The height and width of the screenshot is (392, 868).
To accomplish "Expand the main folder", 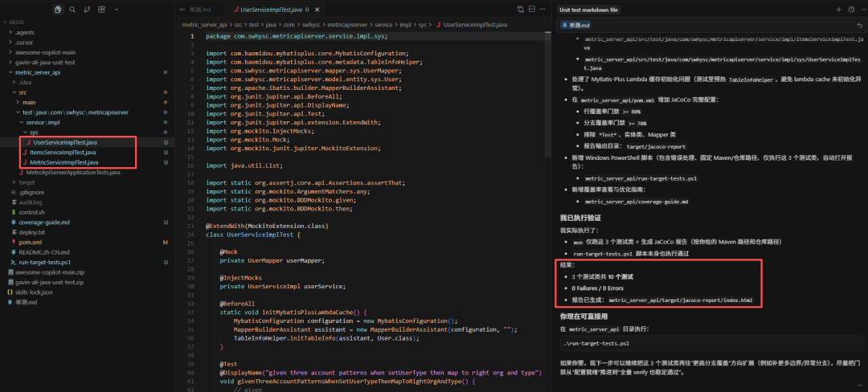I will [29, 102].
